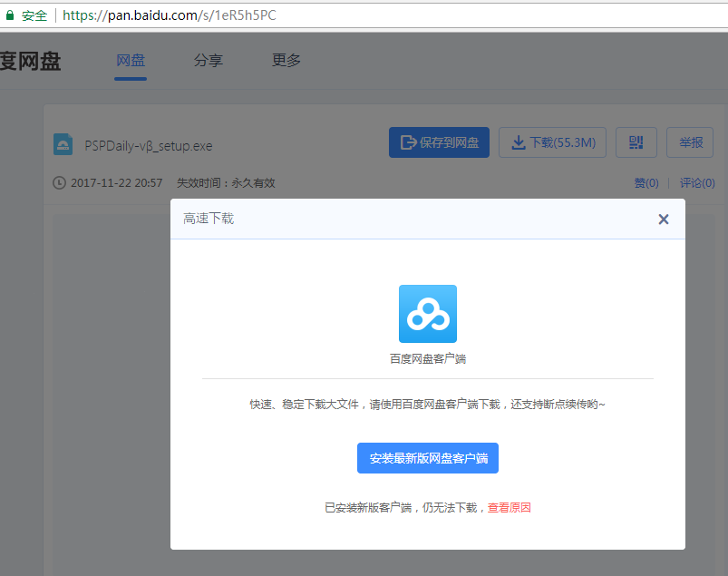Click 下载(55.3M) button
728x576 pixels.
[552, 142]
